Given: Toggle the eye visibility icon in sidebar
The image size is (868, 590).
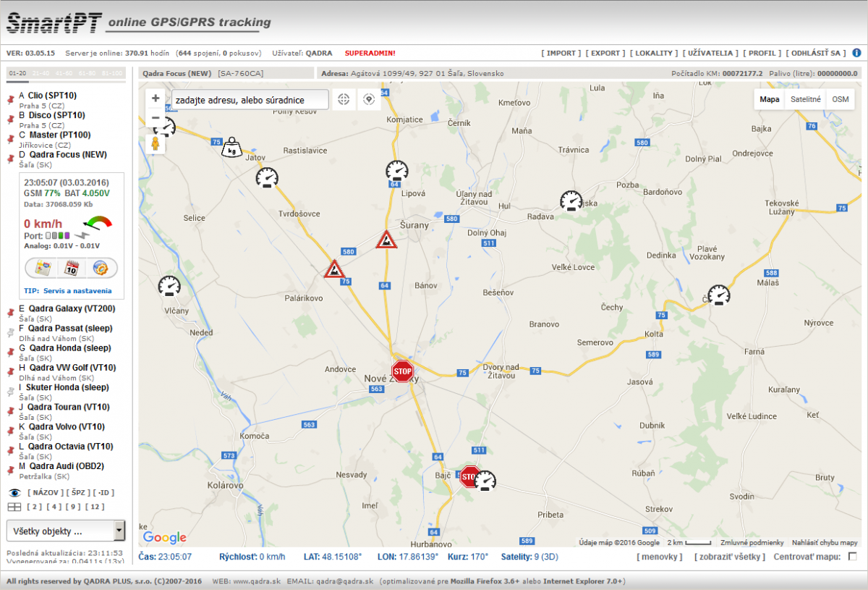Looking at the screenshot, I should tap(14, 492).
